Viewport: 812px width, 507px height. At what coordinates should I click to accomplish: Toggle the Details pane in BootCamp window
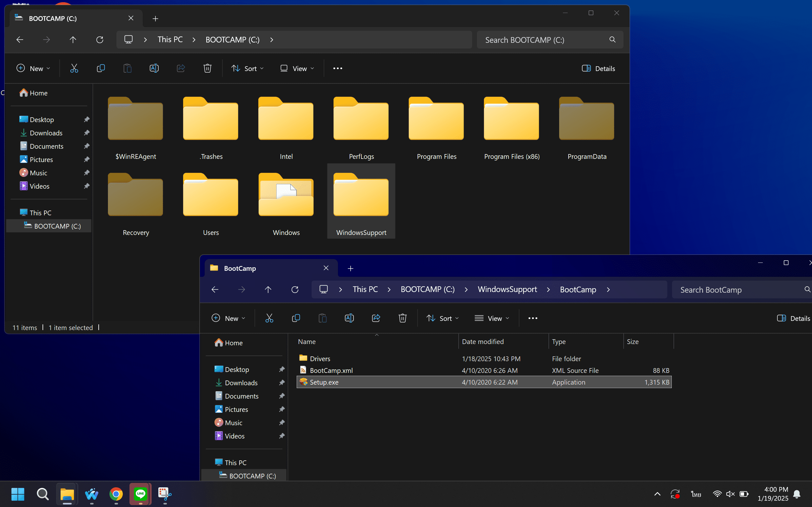coord(793,318)
